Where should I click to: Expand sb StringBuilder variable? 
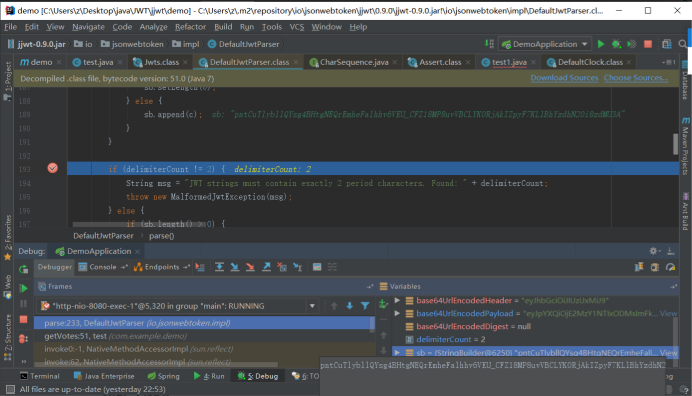(397, 352)
